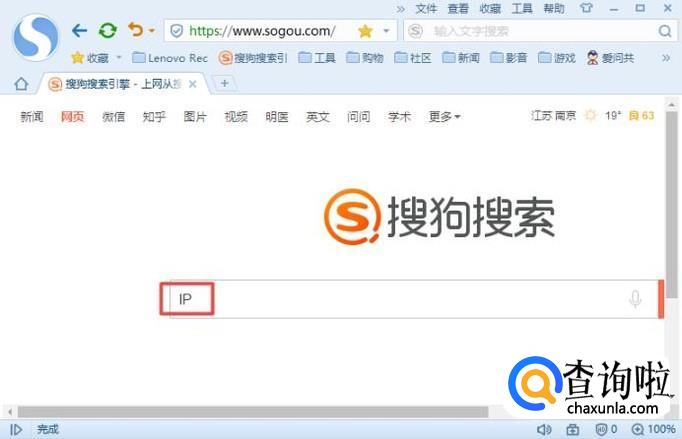
Task: Click the vertical page scrollbar
Action: pyautogui.click(x=672, y=204)
